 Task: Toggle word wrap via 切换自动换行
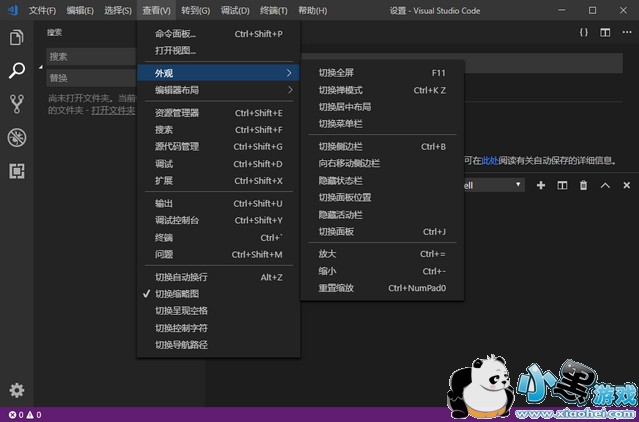(181, 277)
